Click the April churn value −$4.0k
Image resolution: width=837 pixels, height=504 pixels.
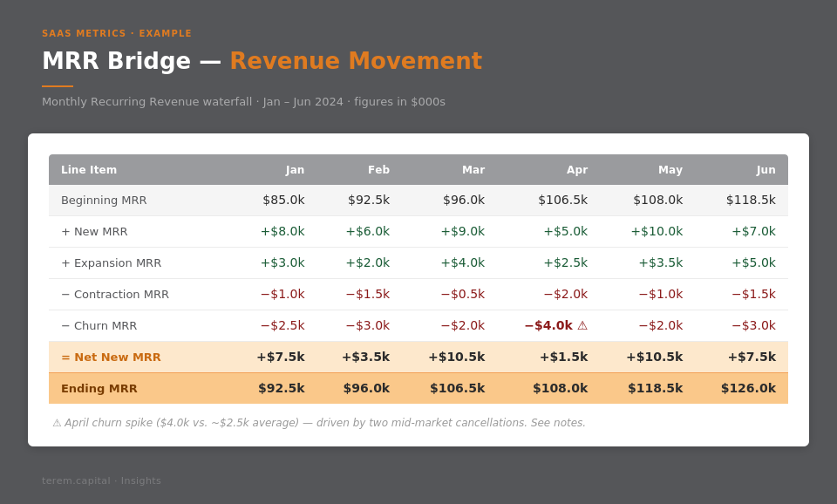548,325
